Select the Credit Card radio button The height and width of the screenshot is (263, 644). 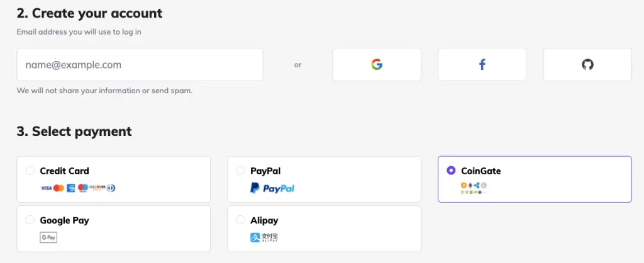click(x=30, y=171)
